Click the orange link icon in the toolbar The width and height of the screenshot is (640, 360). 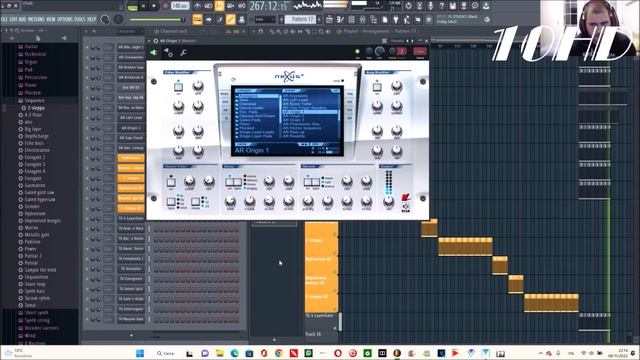[x=231, y=19]
